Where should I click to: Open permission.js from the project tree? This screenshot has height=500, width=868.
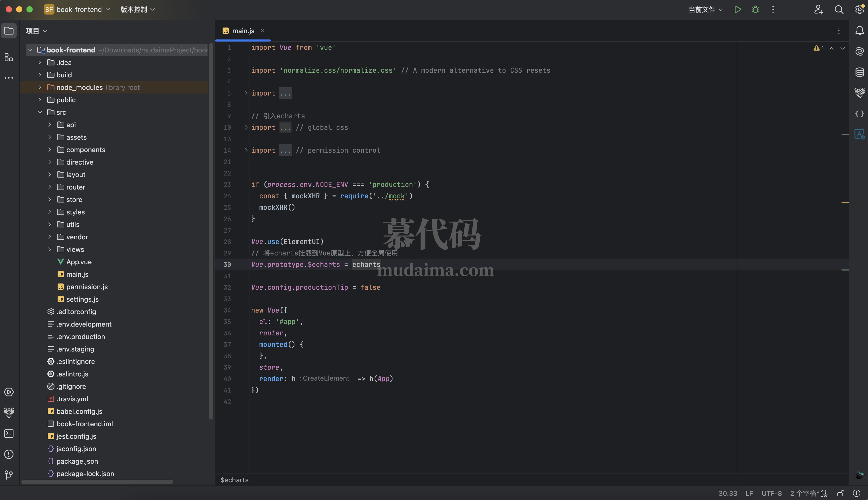[87, 287]
